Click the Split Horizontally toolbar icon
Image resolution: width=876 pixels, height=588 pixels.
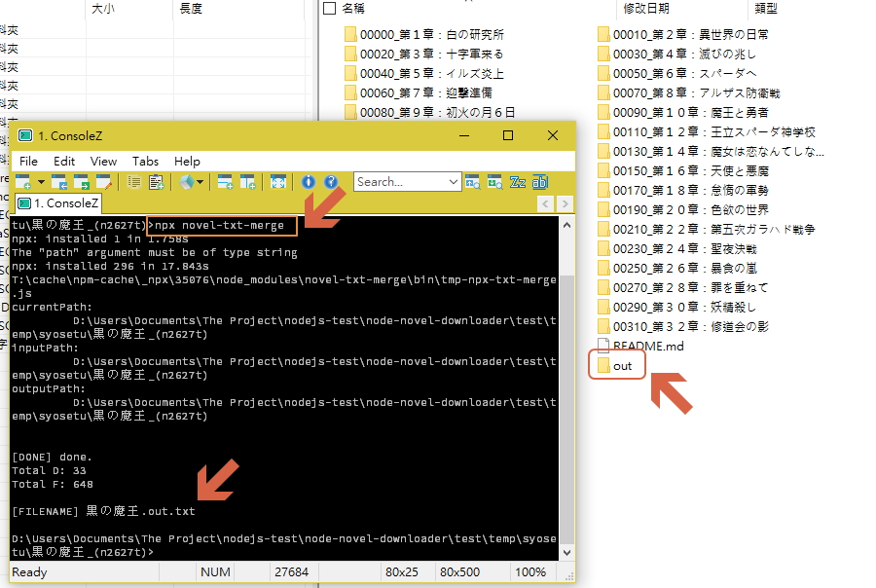(x=225, y=182)
